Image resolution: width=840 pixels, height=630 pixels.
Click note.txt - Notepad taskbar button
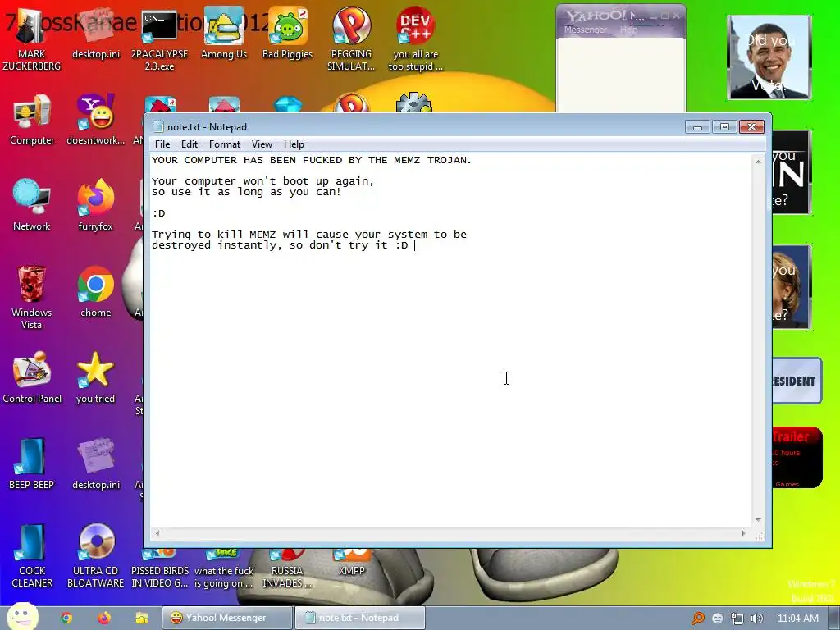tap(360, 618)
